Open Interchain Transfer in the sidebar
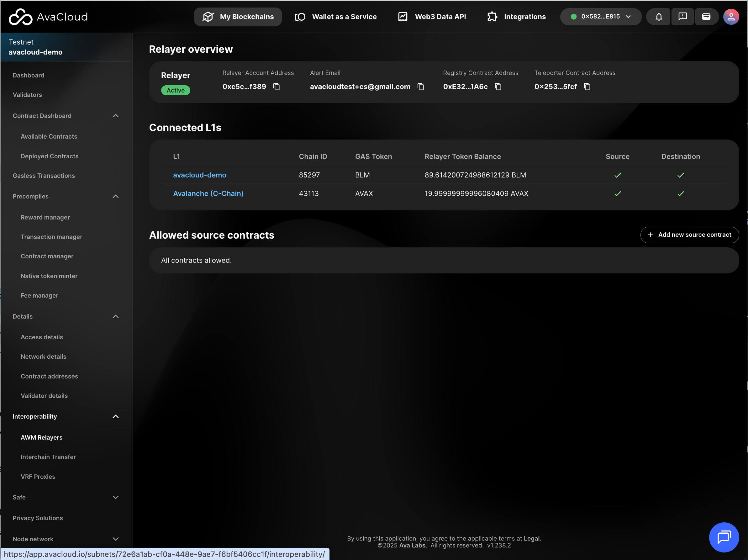The height and width of the screenshot is (560, 748). 48,457
